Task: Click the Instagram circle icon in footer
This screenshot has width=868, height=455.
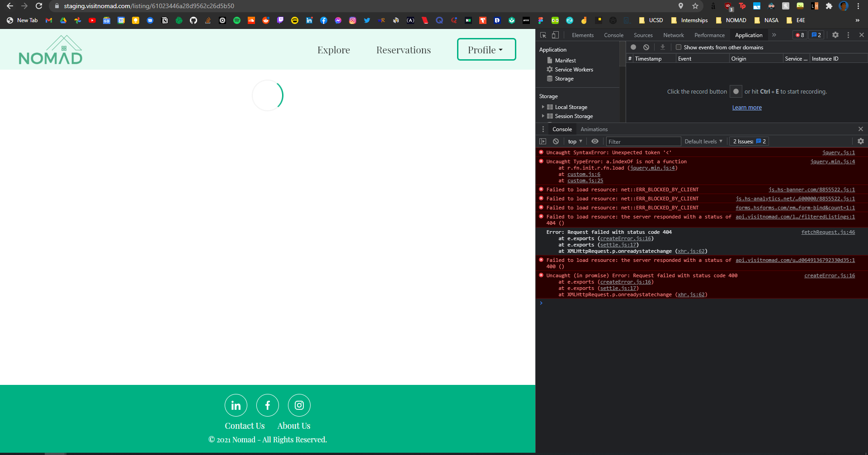Action: point(299,405)
